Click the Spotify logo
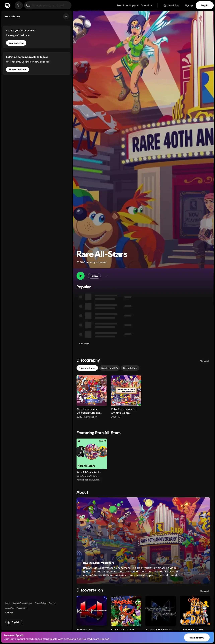The image size is (215, 644). tap(7, 5)
